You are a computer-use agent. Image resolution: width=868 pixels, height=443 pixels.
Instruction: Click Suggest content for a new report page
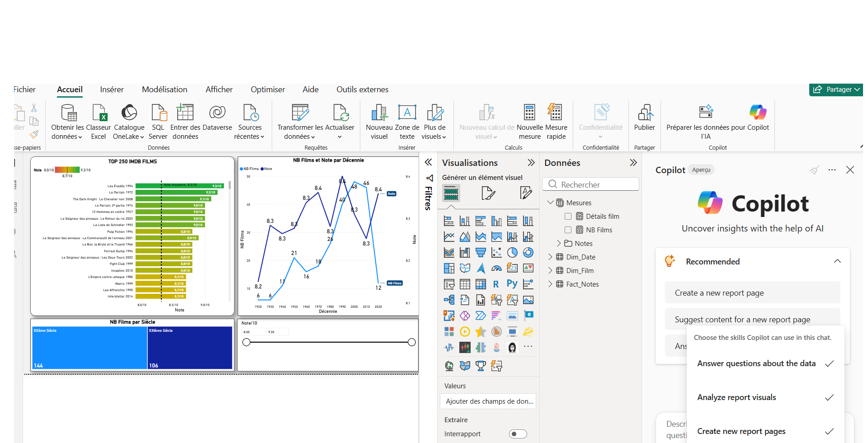pyautogui.click(x=752, y=319)
